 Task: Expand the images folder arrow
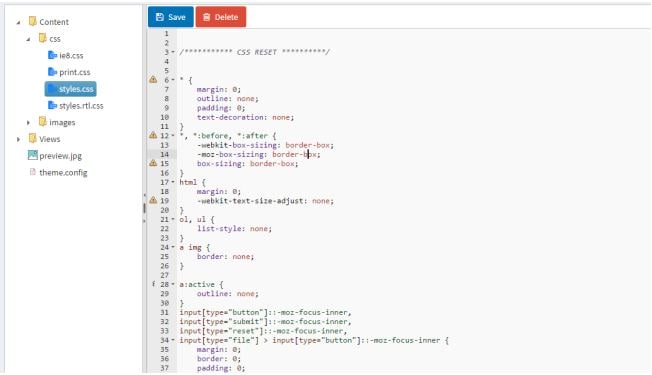tap(28, 122)
